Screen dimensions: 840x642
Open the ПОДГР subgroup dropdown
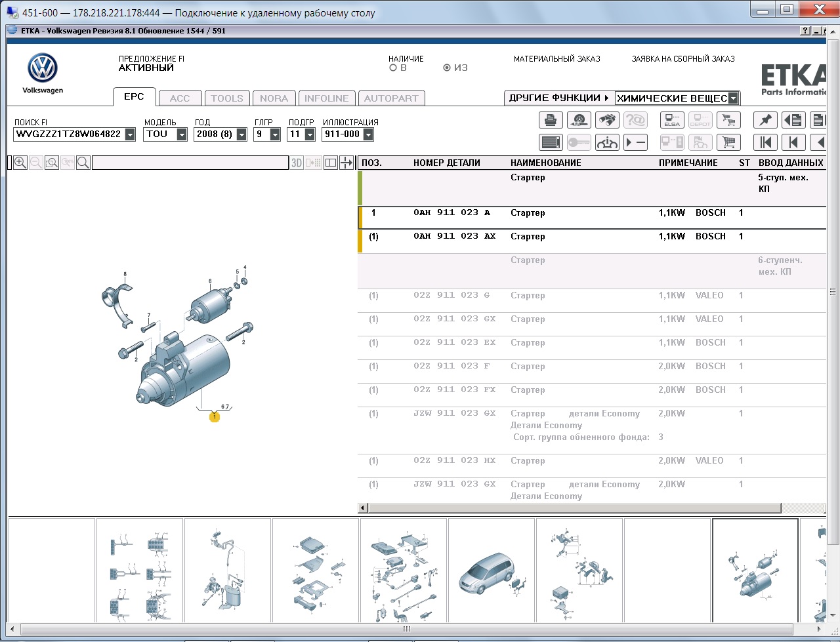pos(310,134)
